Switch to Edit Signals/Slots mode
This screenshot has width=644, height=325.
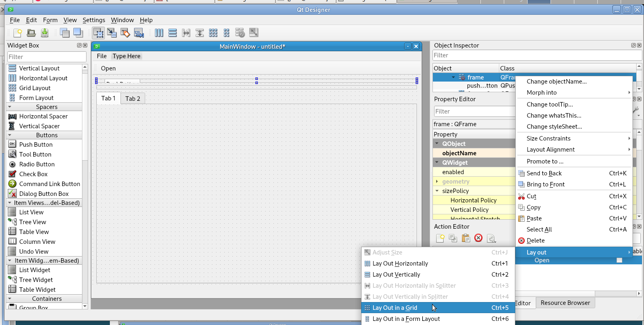coord(112,33)
